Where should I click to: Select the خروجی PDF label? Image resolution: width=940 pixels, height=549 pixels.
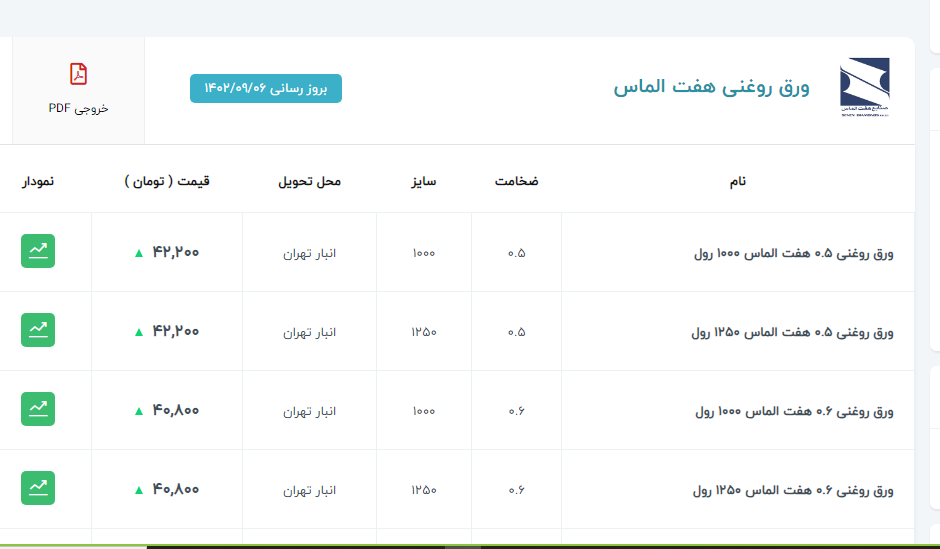pos(78,108)
